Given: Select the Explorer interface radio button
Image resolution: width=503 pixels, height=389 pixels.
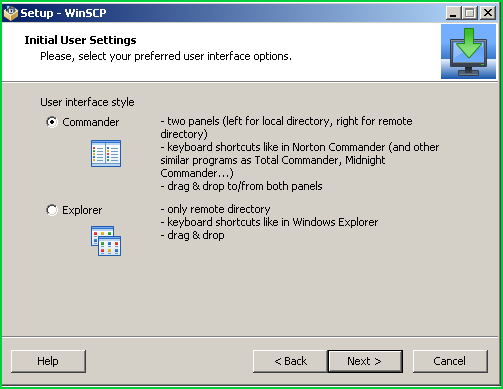Looking at the screenshot, I should [52, 210].
